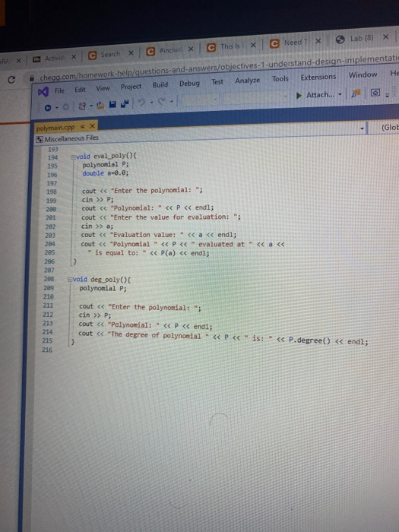This screenshot has height=532, width=399.
Task: Click the pin icon on polymain.cpp tab
Action: point(82,127)
